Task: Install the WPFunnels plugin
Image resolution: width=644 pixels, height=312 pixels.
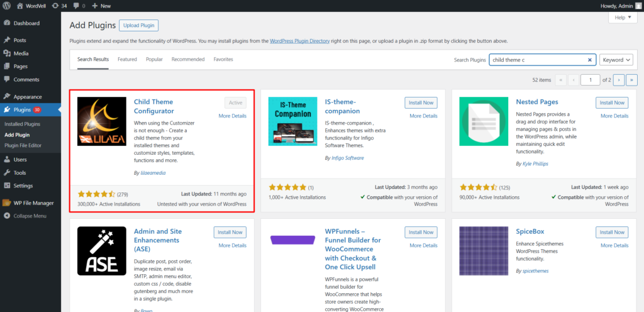Action: pyautogui.click(x=421, y=232)
